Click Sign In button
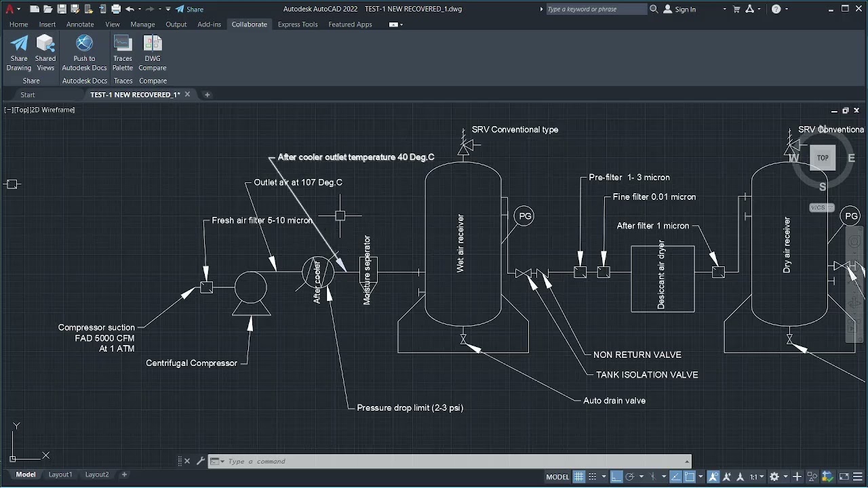 [679, 9]
